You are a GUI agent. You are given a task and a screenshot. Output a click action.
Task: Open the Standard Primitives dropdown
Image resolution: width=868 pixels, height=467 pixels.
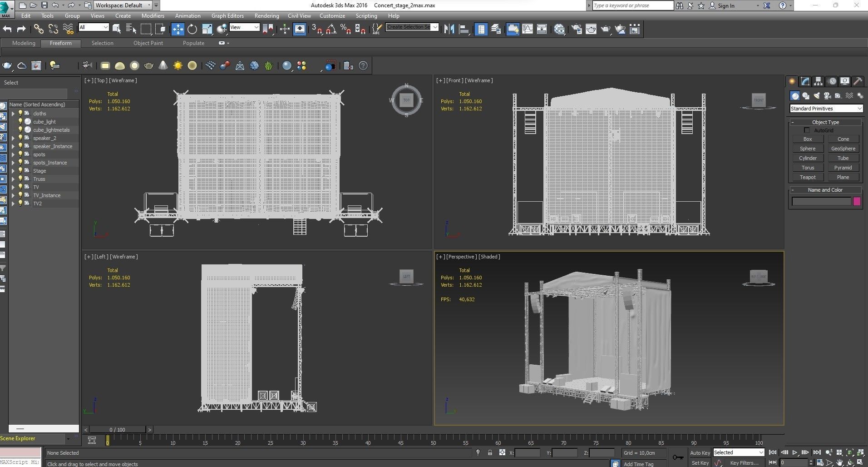(826, 109)
